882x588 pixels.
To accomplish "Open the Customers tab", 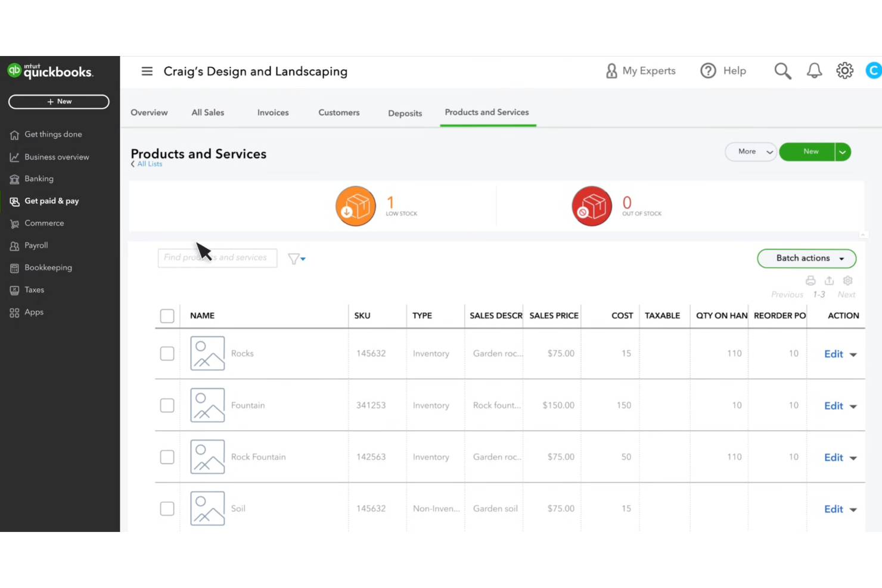I will 338,112.
